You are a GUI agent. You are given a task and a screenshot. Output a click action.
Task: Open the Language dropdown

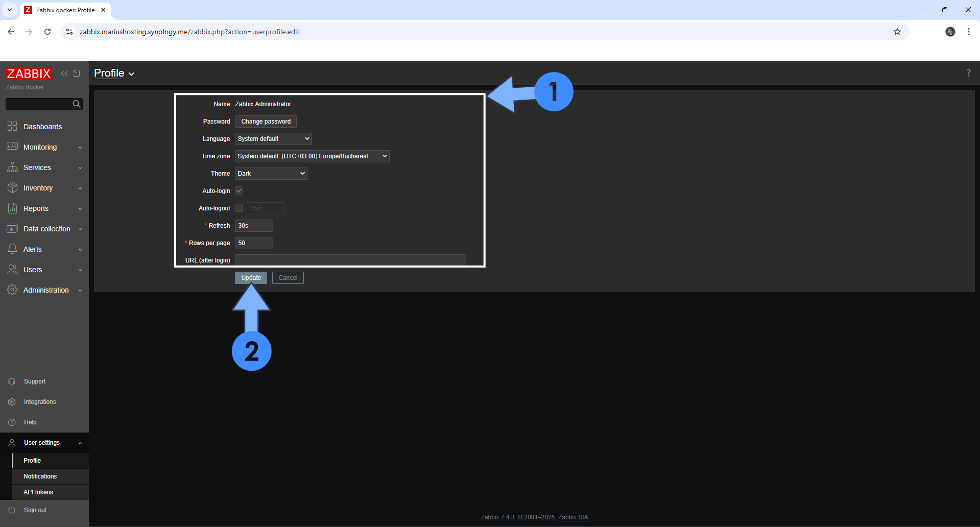(x=273, y=139)
